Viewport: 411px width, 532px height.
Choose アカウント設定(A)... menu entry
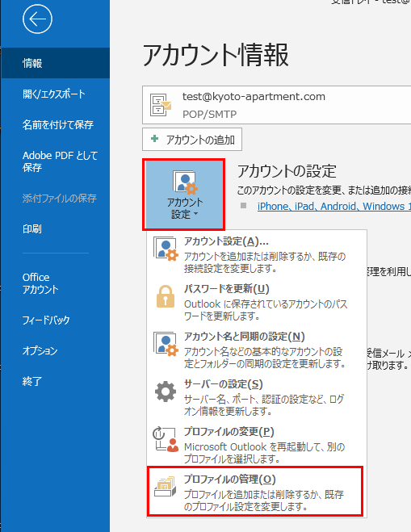(x=257, y=255)
